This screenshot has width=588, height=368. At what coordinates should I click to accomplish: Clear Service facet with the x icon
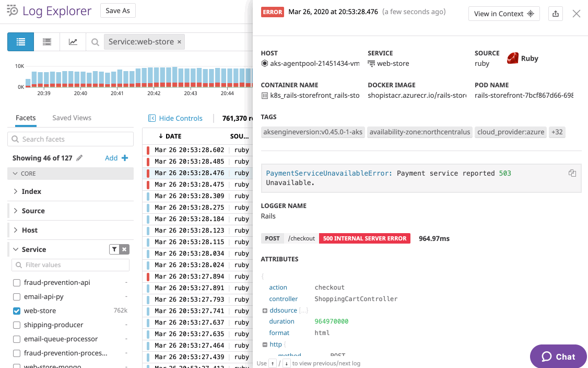pos(124,249)
